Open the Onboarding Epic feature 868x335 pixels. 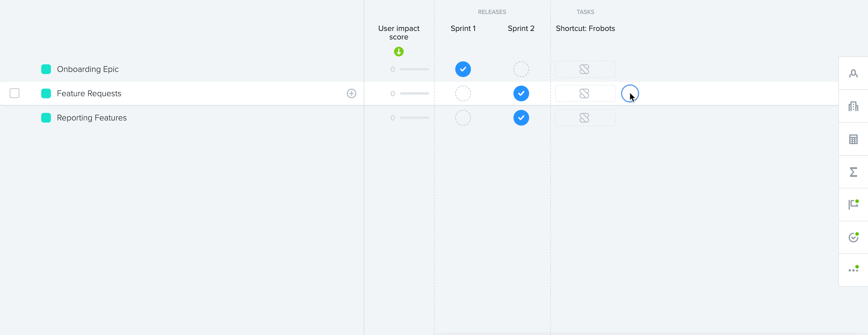88,69
